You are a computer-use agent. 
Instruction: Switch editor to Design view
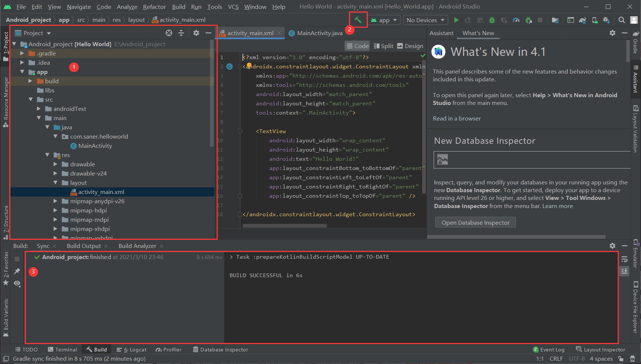[410, 46]
